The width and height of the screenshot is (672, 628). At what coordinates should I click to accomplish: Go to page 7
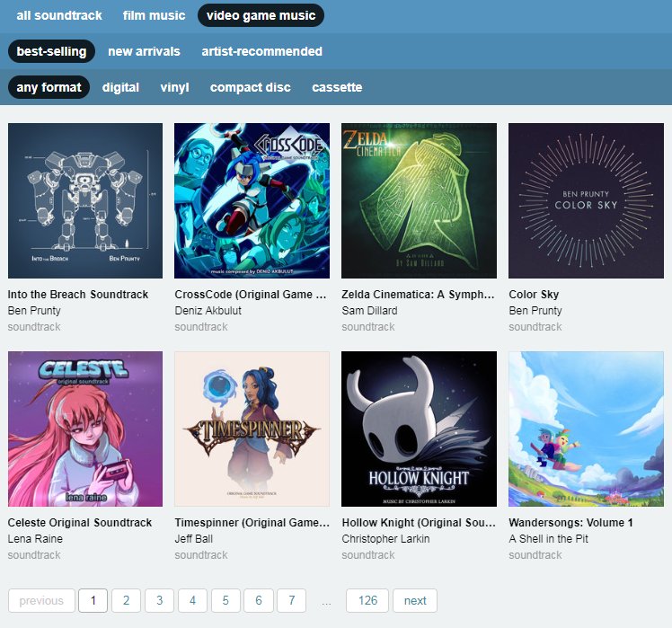[291, 600]
